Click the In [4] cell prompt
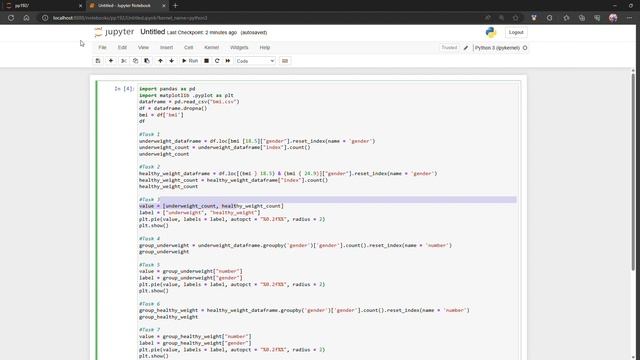This screenshot has width=640, height=360. pyautogui.click(x=124, y=89)
